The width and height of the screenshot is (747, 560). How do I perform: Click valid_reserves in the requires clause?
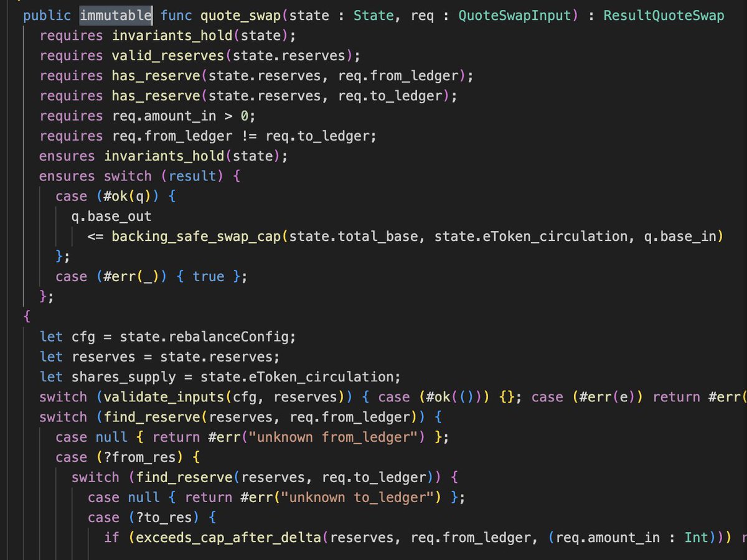(x=168, y=55)
